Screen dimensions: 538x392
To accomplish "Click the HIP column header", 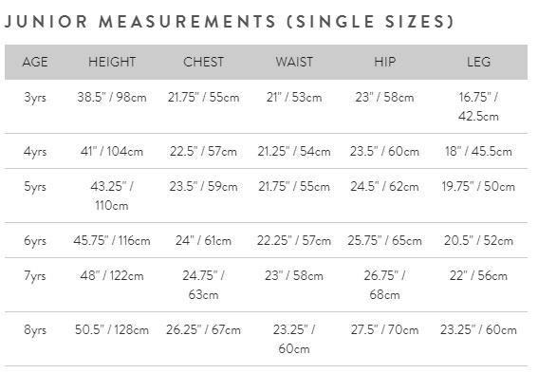I will (x=384, y=62).
